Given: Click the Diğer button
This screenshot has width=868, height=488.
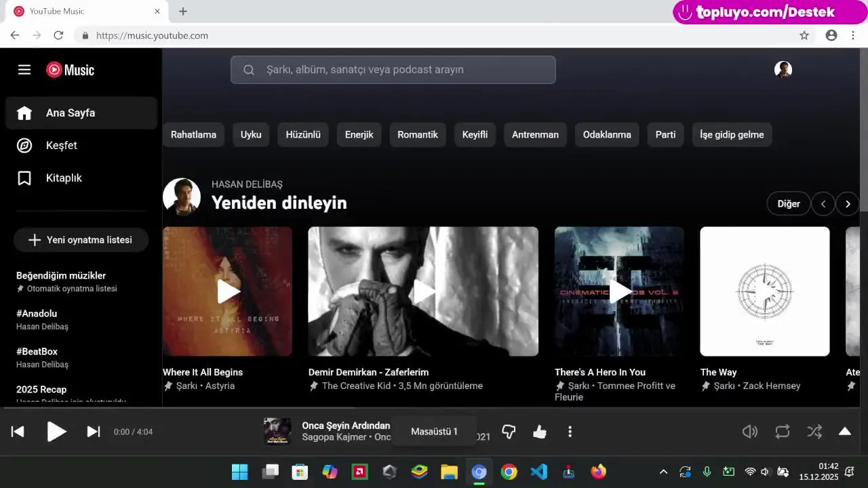Looking at the screenshot, I should click(789, 203).
